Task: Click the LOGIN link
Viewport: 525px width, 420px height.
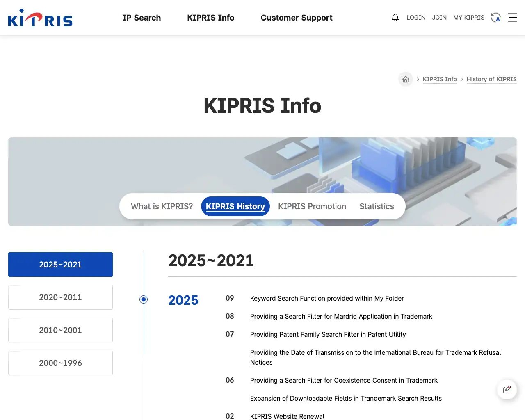Action: (x=416, y=18)
